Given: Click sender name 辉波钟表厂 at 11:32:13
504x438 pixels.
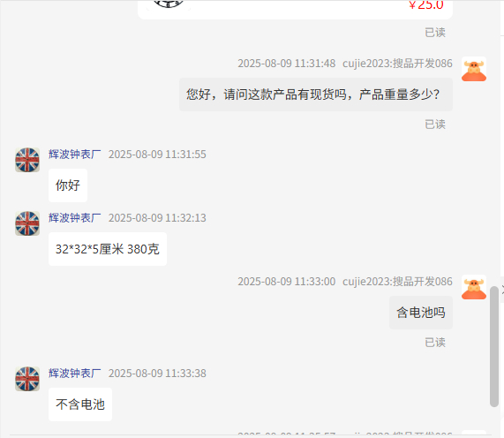Looking at the screenshot, I should click(x=74, y=218).
